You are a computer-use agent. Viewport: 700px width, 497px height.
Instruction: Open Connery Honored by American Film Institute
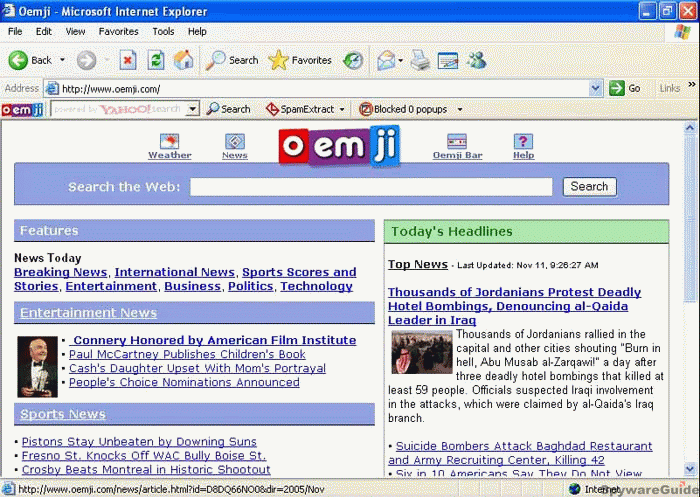point(212,340)
